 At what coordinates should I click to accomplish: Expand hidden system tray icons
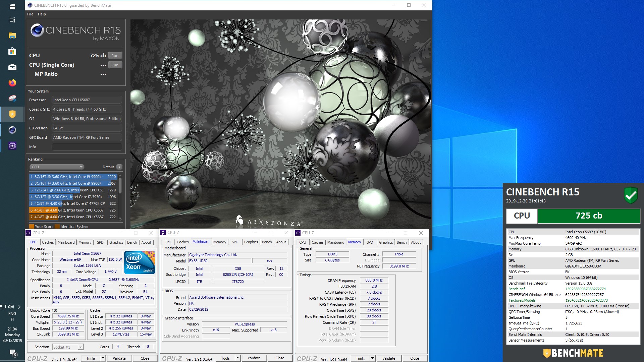tap(19, 307)
